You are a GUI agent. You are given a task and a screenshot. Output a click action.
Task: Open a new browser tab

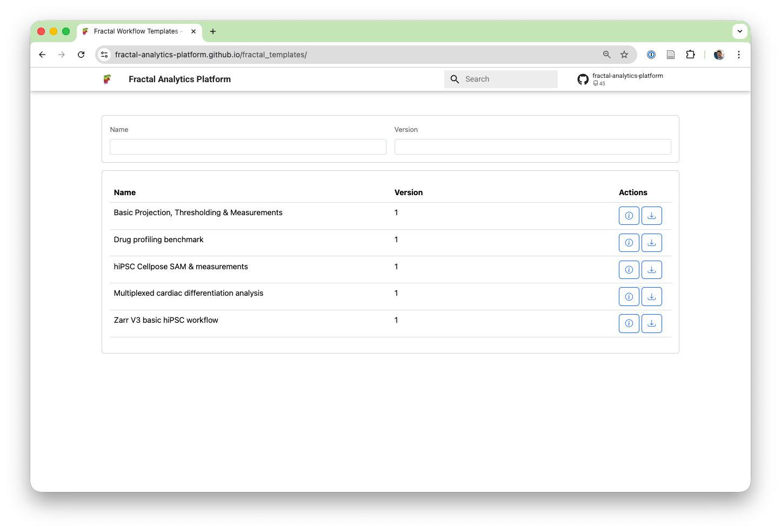click(212, 31)
